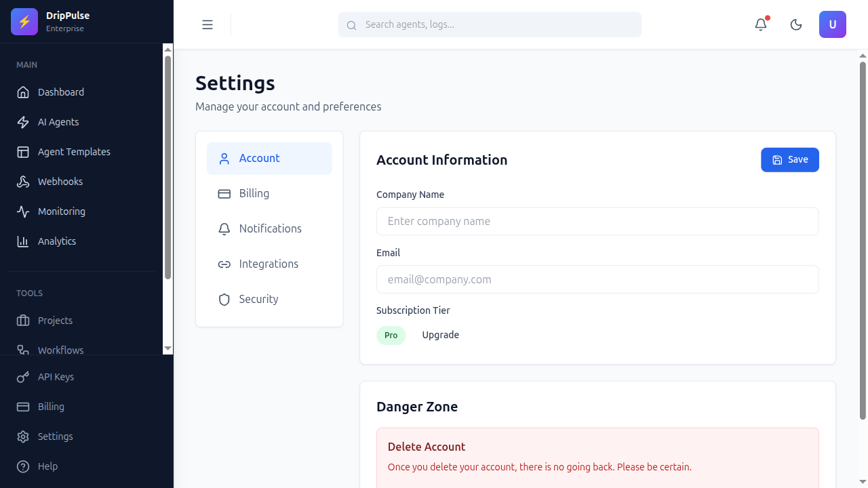Click Agent Templates layout icon

[23, 152]
